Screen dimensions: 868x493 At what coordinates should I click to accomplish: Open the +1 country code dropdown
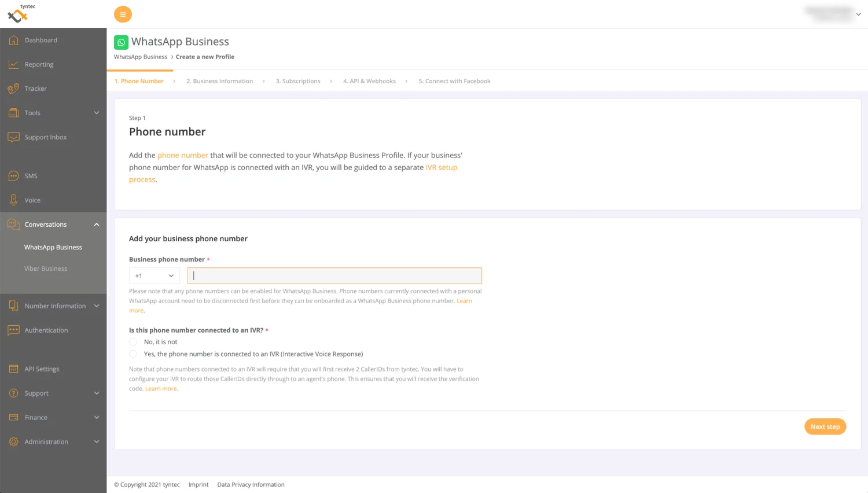[155, 276]
